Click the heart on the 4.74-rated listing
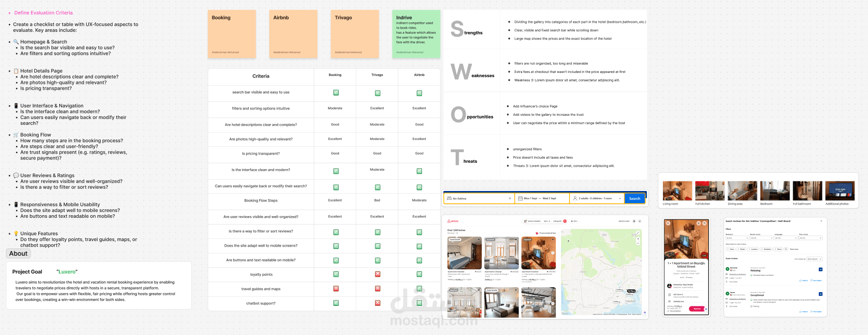 (553, 240)
